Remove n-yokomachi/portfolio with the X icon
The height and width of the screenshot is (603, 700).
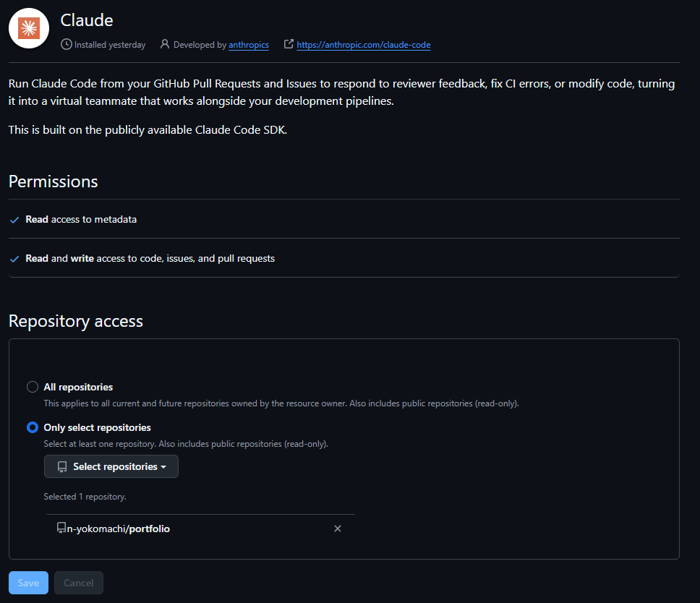click(x=338, y=529)
